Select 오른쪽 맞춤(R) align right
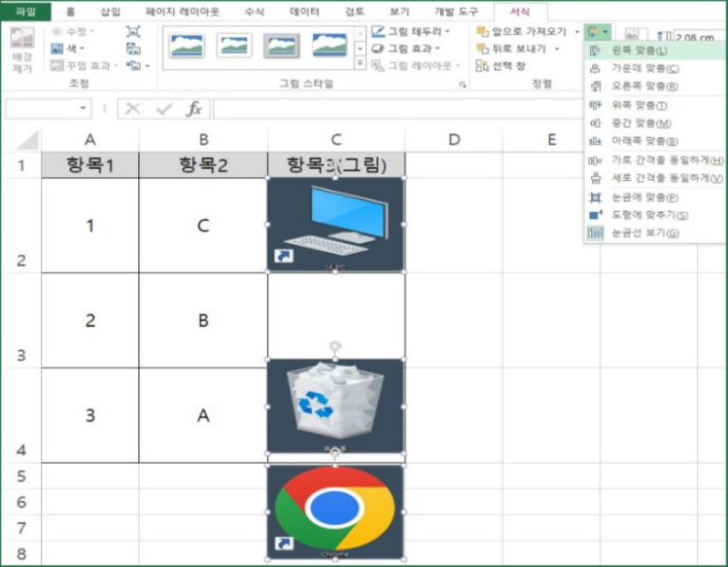Image resolution: width=728 pixels, height=567 pixels. click(x=654, y=86)
